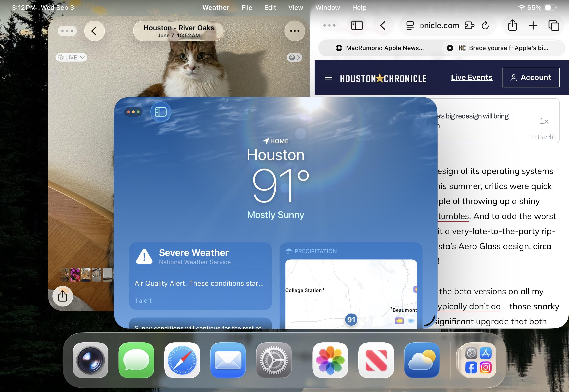Viewport: 569px width, 392px height.
Task: Open a new Safari tab with plus icon
Action: pos(533,25)
